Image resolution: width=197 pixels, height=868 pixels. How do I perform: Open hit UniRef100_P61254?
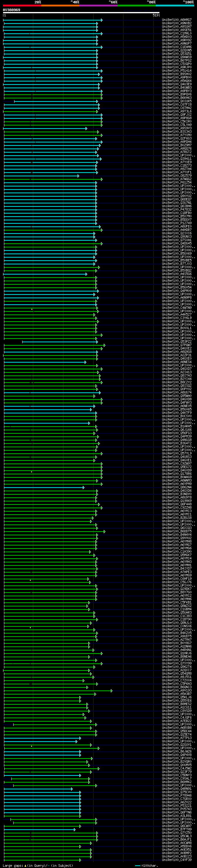pos(176,182)
